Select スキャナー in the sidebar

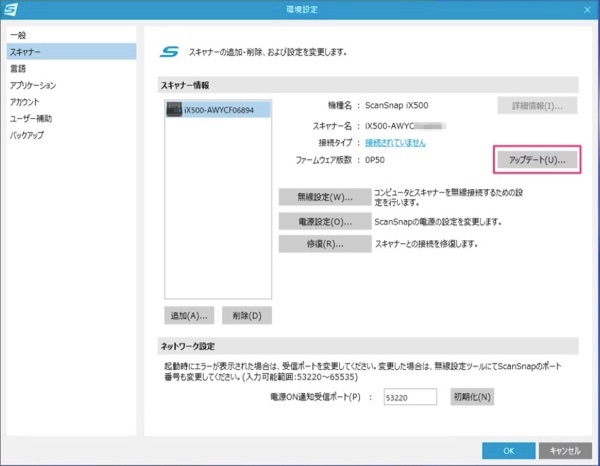pos(26,52)
